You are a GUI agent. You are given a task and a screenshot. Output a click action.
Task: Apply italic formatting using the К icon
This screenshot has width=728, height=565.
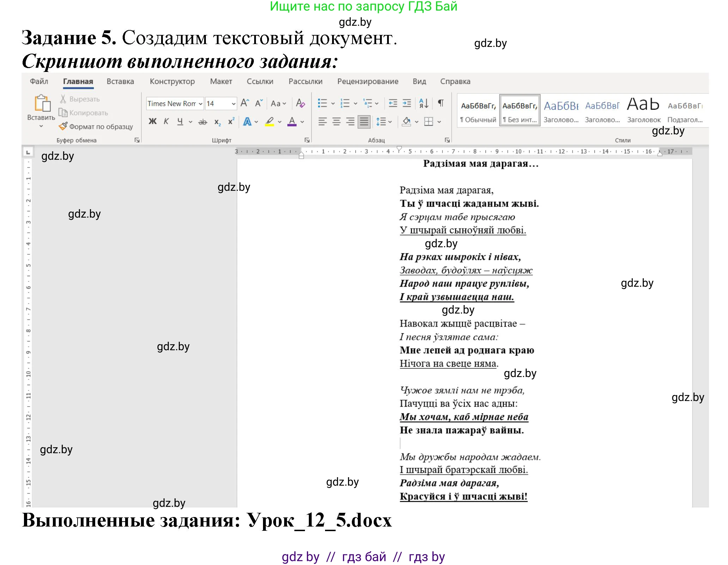point(166,121)
